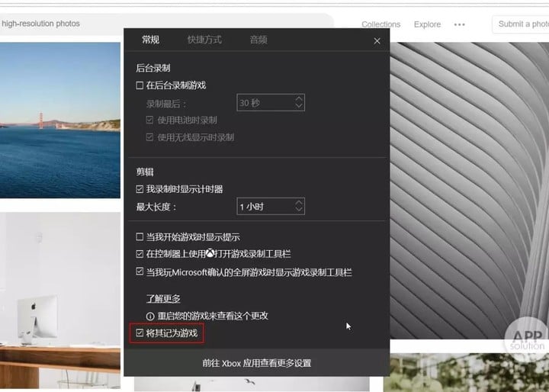Open the Golden Gate bridge photo thumbnail
The width and height of the screenshot is (549, 392).
click(60, 120)
